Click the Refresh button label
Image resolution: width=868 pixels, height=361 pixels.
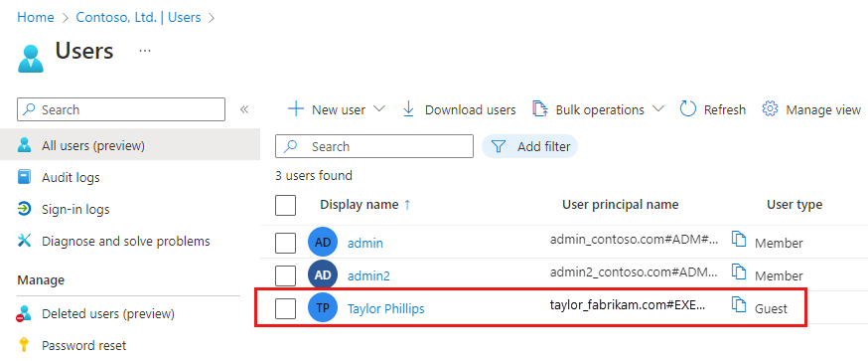click(x=725, y=109)
